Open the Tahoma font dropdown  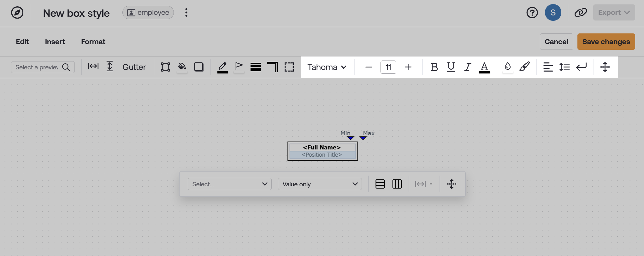tap(327, 67)
